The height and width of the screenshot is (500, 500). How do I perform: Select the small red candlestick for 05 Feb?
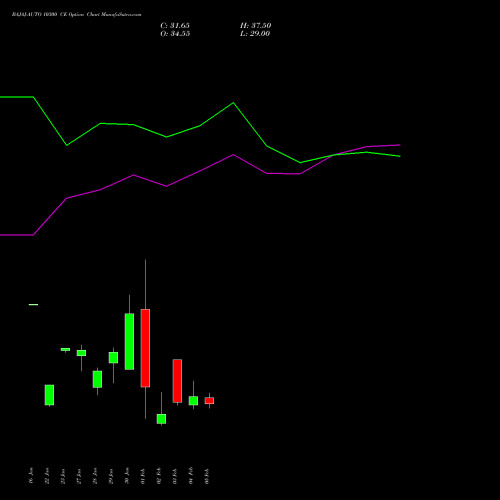(x=209, y=400)
